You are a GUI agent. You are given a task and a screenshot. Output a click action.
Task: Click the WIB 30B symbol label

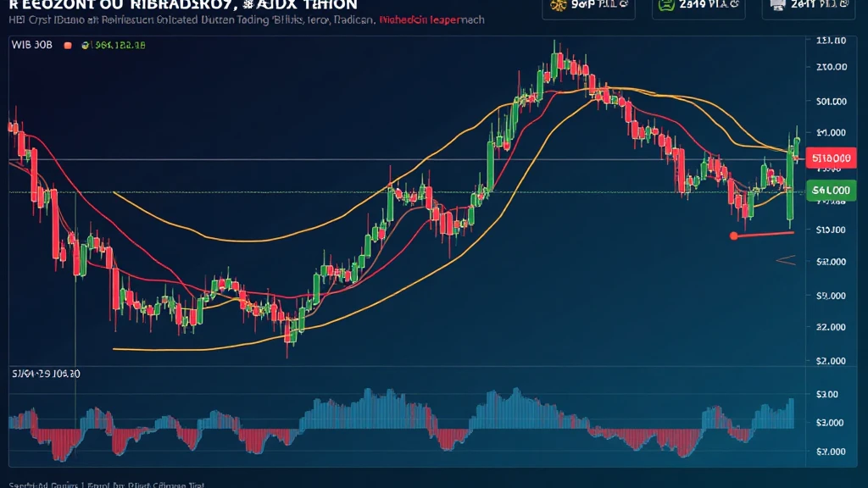pos(31,44)
